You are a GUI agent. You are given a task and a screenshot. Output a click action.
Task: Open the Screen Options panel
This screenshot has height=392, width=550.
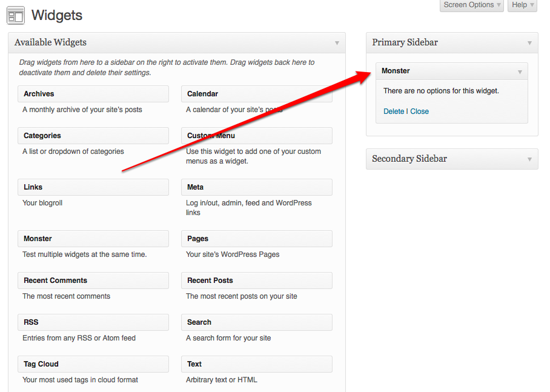(x=472, y=5)
